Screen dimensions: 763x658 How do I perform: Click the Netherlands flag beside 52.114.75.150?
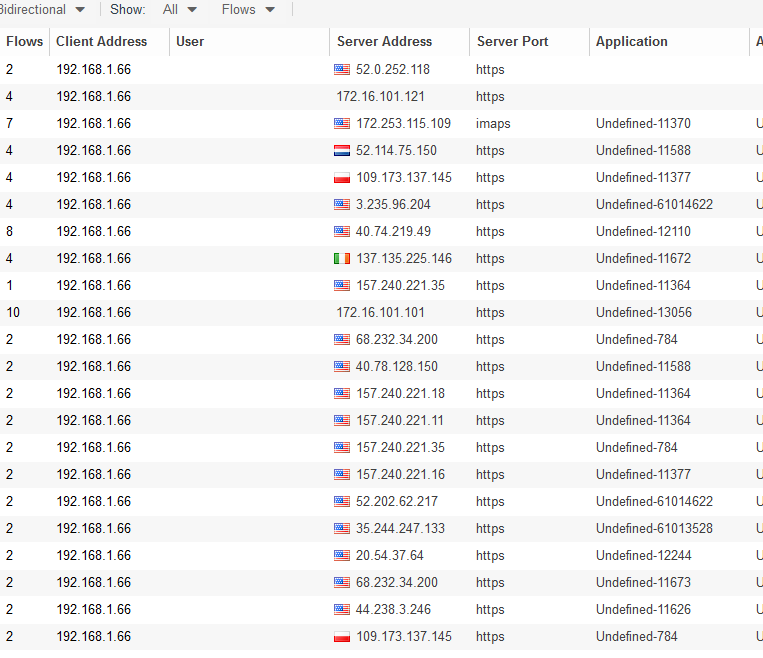(x=342, y=151)
